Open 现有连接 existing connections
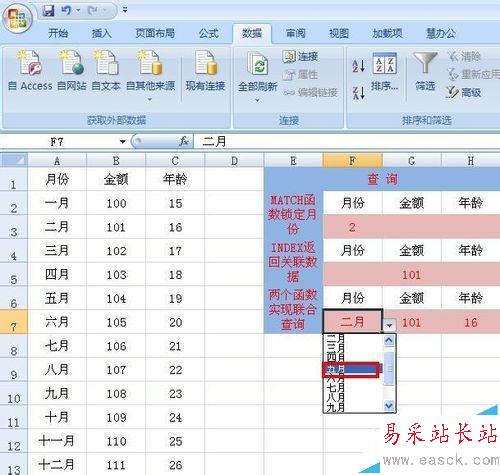Image resolution: width=500 pixels, height=475 pixels. 205,71
